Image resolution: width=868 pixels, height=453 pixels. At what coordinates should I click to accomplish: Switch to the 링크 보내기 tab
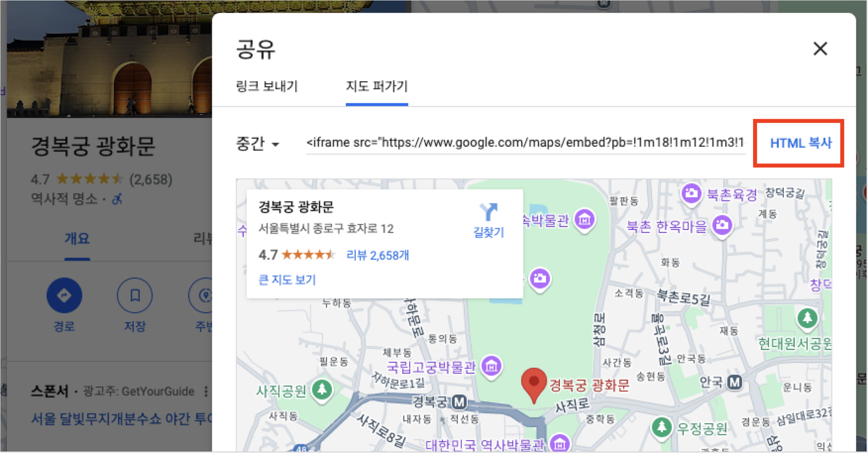[267, 86]
